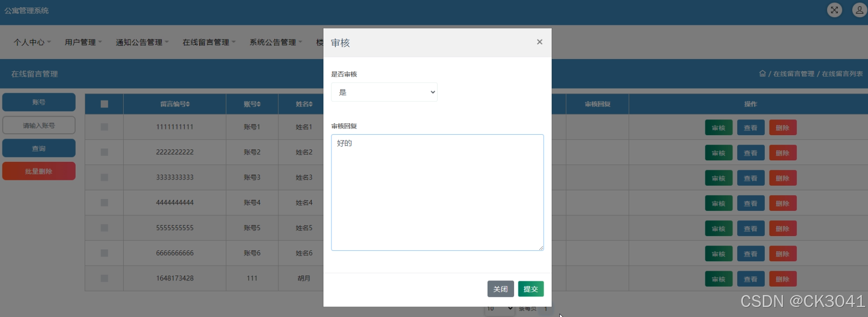
Task: Click 删除 button for row 3333333333
Action: pos(783,178)
